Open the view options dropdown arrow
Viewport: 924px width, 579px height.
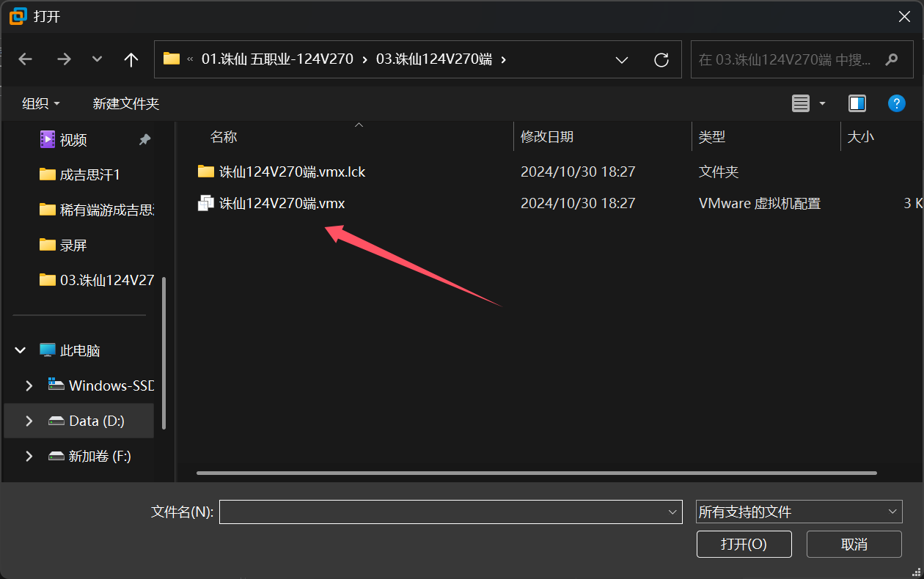[x=822, y=103]
